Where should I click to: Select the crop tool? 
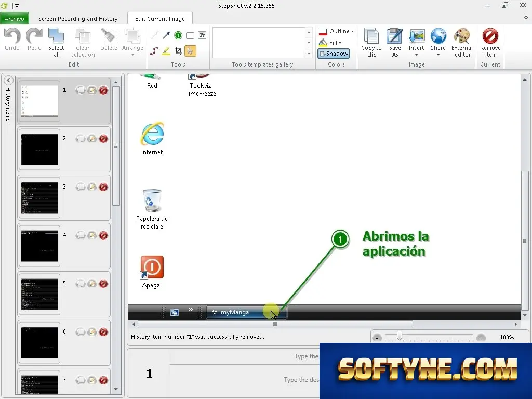pos(178,51)
